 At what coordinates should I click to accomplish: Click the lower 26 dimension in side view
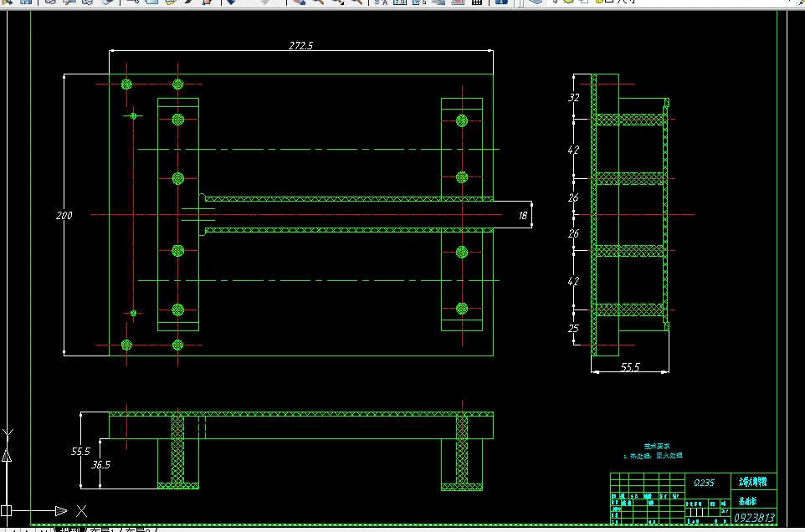(x=573, y=234)
